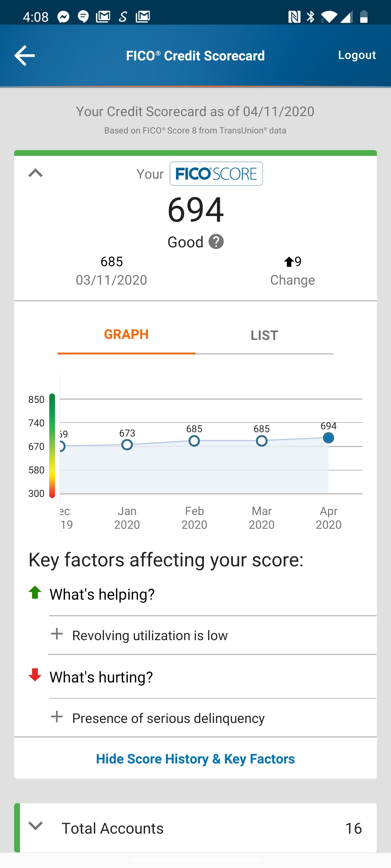Log out using the Logout button
The image size is (391, 868).
[357, 55]
